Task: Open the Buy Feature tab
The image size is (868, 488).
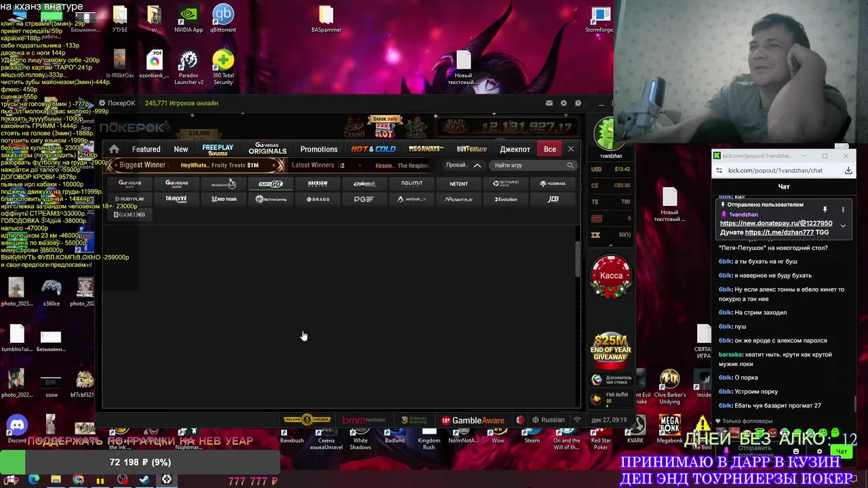Action: coord(471,149)
